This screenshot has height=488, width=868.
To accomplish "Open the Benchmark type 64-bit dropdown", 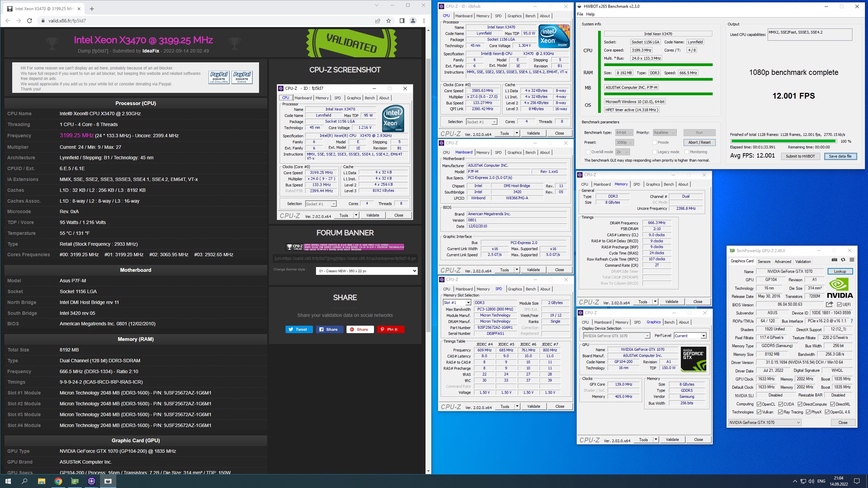I will click(625, 133).
